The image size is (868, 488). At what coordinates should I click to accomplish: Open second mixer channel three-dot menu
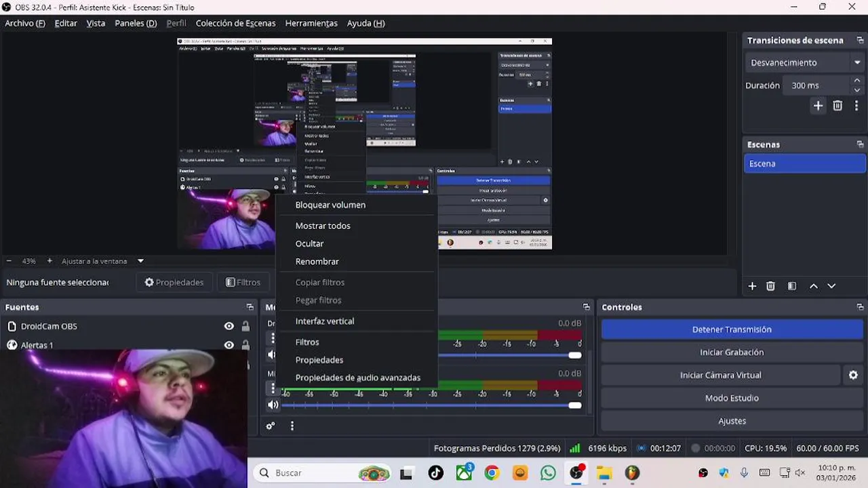coord(273,388)
